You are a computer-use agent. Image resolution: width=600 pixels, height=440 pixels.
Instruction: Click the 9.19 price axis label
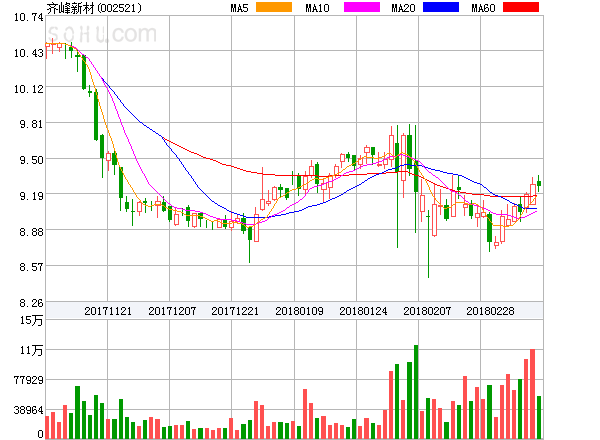[31, 196]
